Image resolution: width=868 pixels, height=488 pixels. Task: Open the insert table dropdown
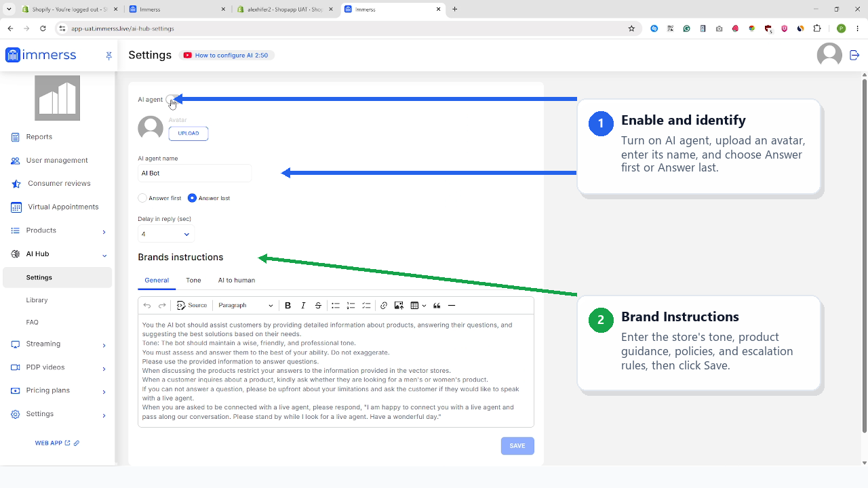tap(418, 306)
